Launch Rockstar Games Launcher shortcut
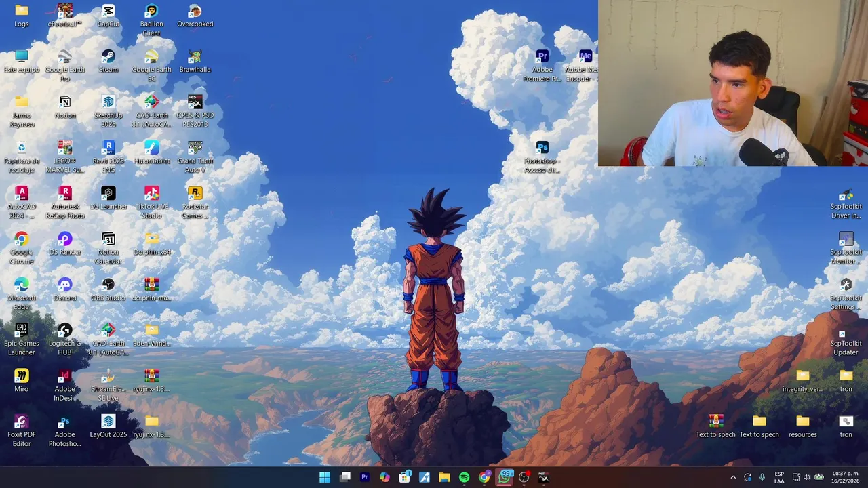868x488 pixels. [195, 202]
